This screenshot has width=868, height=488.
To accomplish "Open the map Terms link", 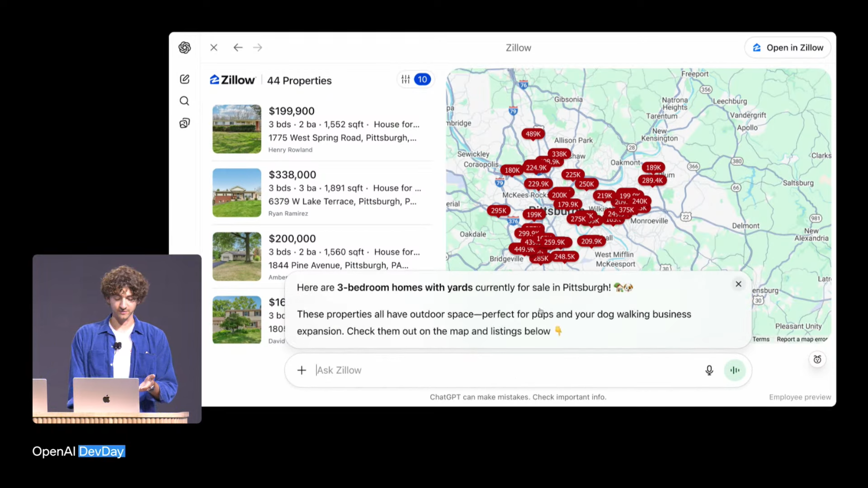I will pyautogui.click(x=761, y=340).
